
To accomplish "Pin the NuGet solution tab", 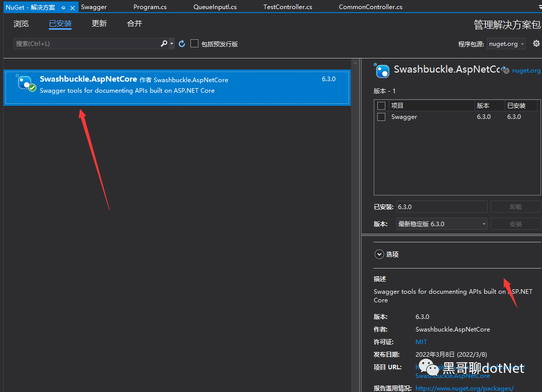I will click(x=63, y=7).
